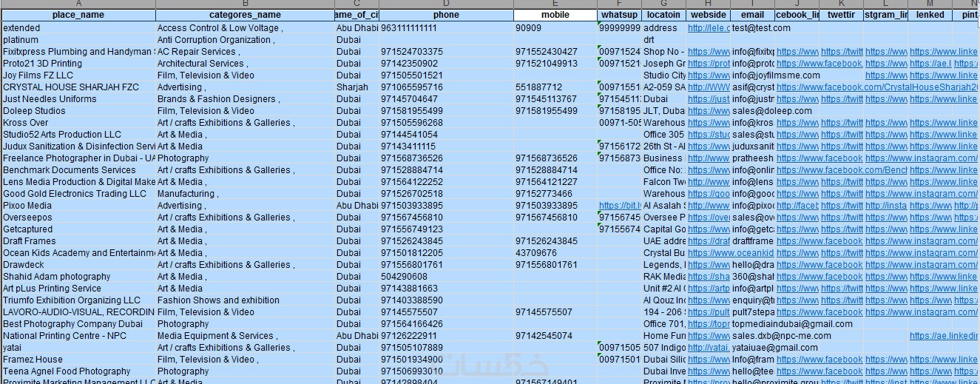
Task: Open the CrystalHouseSharjah Facebook link
Action: 876,87
